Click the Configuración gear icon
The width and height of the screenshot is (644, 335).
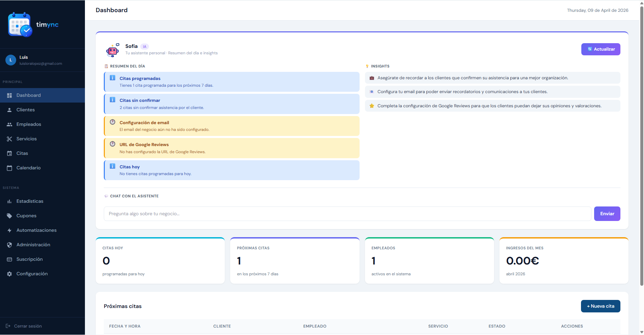pos(9,274)
